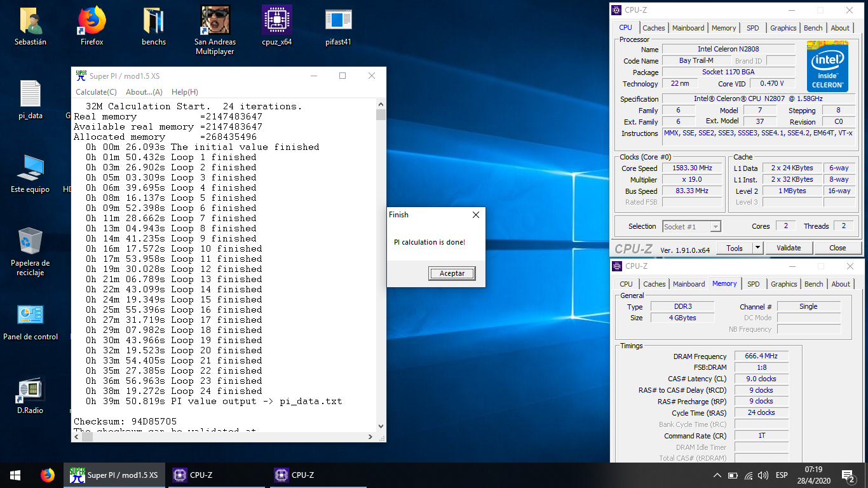Viewport: 868px width, 488px height.
Task: Click the battery tray icon
Action: [733, 475]
